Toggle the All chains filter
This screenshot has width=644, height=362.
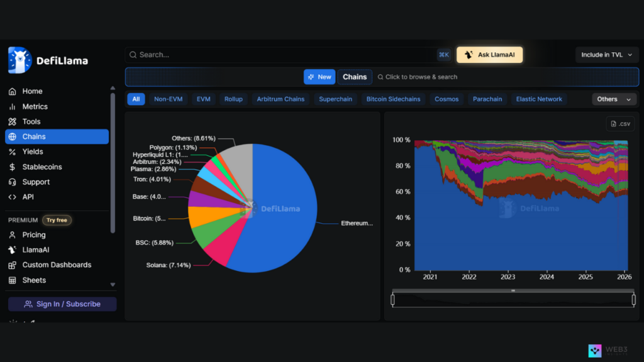point(136,99)
